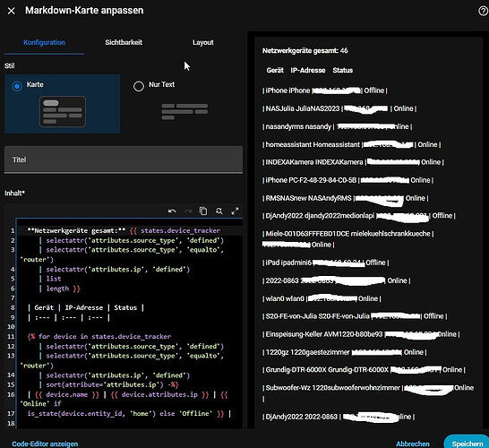This screenshot has height=448, width=489.
Task: Click the NASJulia JuliaNAS2023 preview row
Action: pos(339,108)
